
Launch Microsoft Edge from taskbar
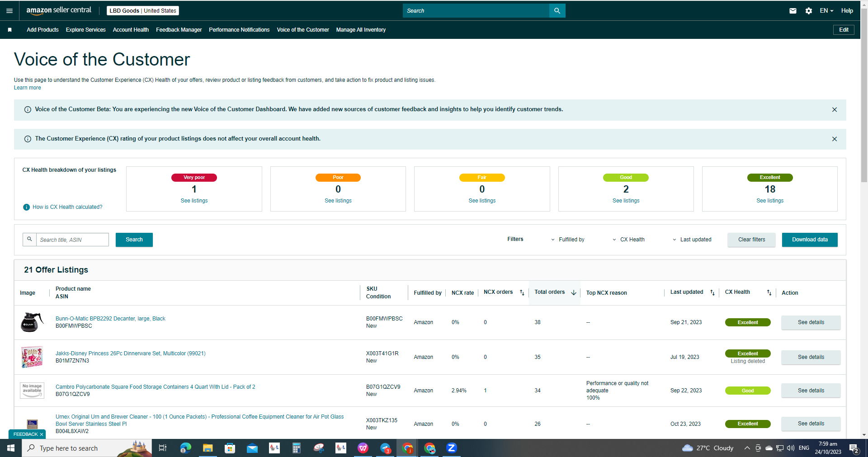185,448
